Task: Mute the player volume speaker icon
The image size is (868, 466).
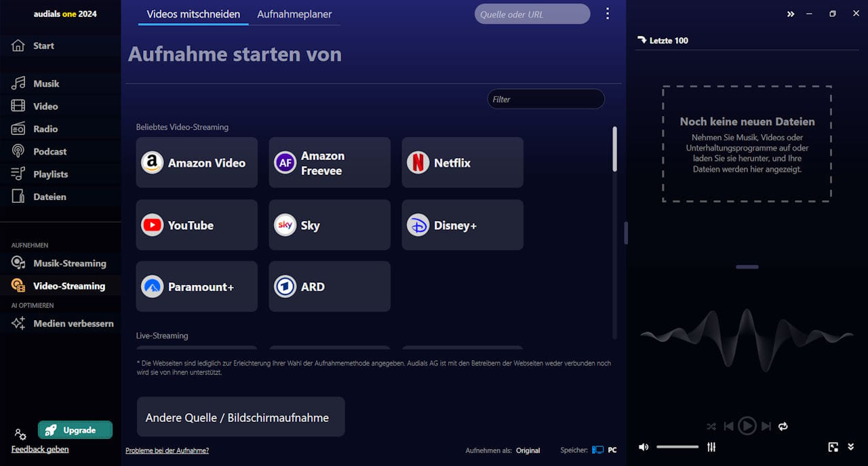Action: click(x=643, y=446)
